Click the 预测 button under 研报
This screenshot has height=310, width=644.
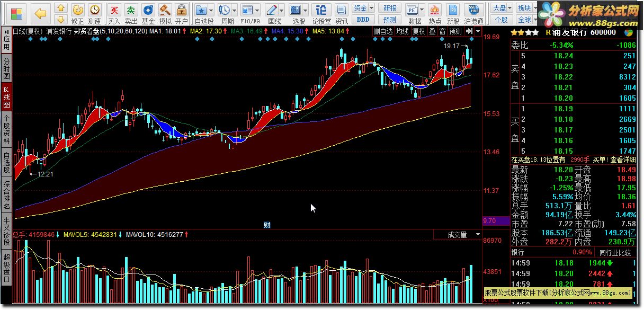pos(390,20)
